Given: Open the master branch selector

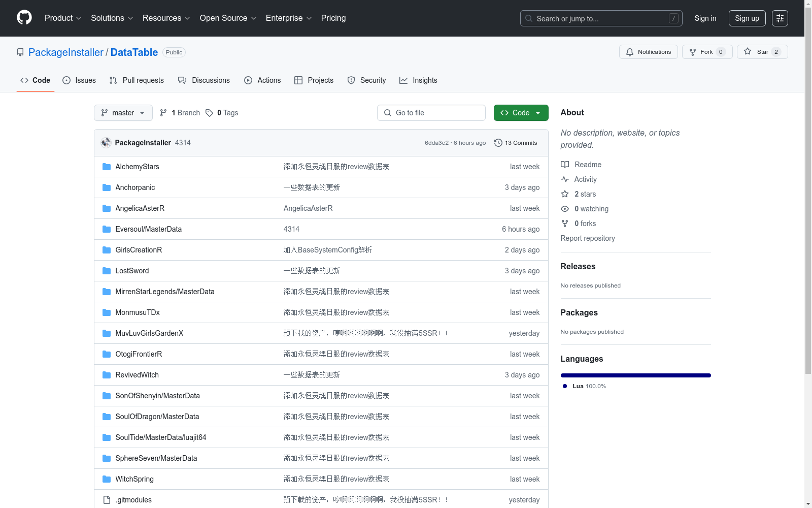Looking at the screenshot, I should click(123, 113).
